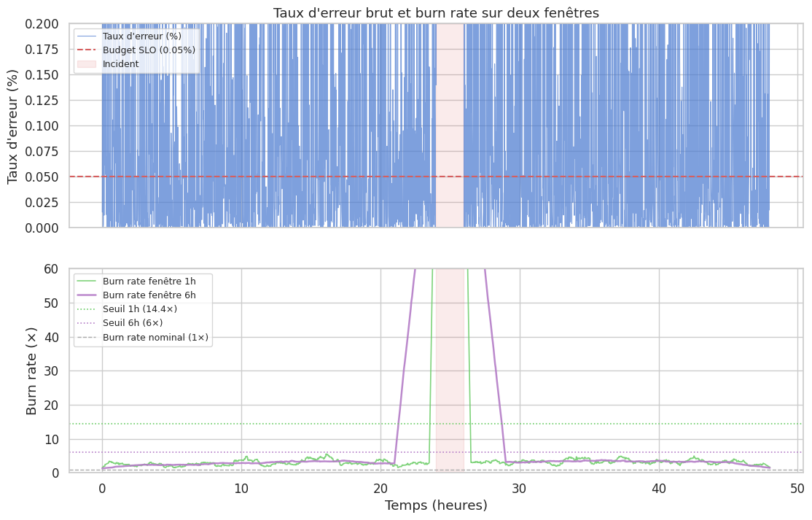Image resolution: width=812 pixels, height=520 pixels.
Task: Click the green line marker for Burn rate fenêtre 1h
Action: click(87, 280)
